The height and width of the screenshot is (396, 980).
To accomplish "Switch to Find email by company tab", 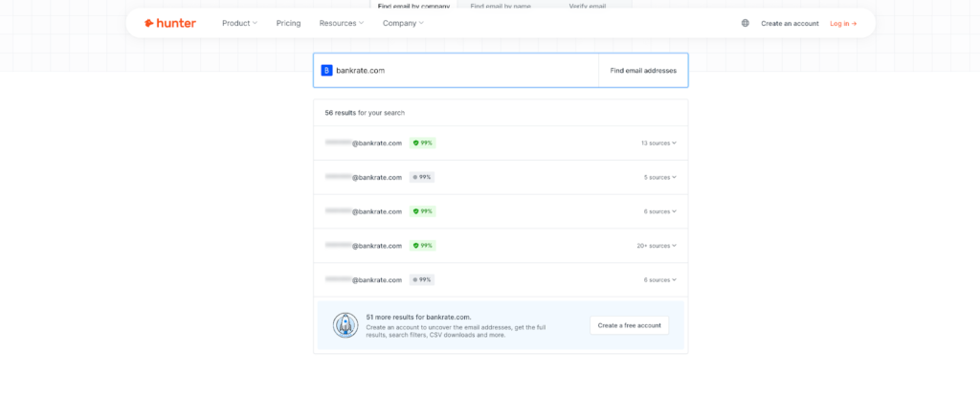I will (x=413, y=6).
